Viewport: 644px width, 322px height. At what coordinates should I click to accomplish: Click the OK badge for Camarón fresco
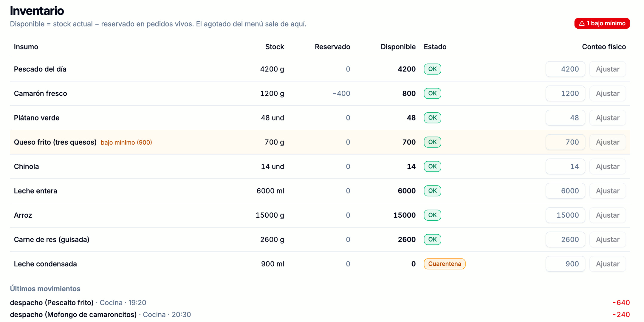[432, 94]
